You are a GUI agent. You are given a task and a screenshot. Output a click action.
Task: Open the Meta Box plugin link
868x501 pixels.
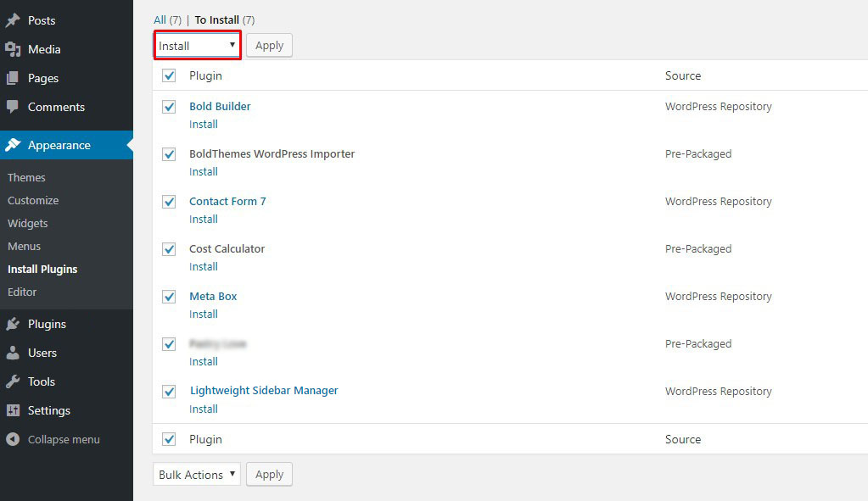213,297
